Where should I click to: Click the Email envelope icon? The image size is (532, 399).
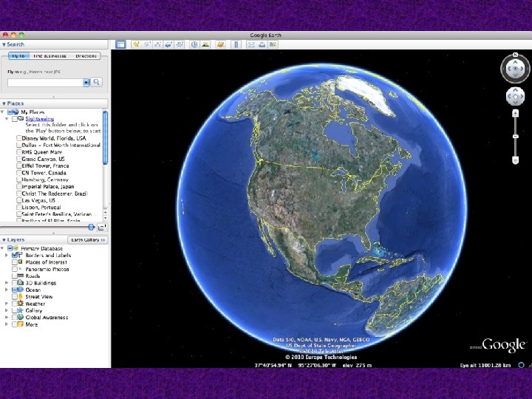click(251, 44)
